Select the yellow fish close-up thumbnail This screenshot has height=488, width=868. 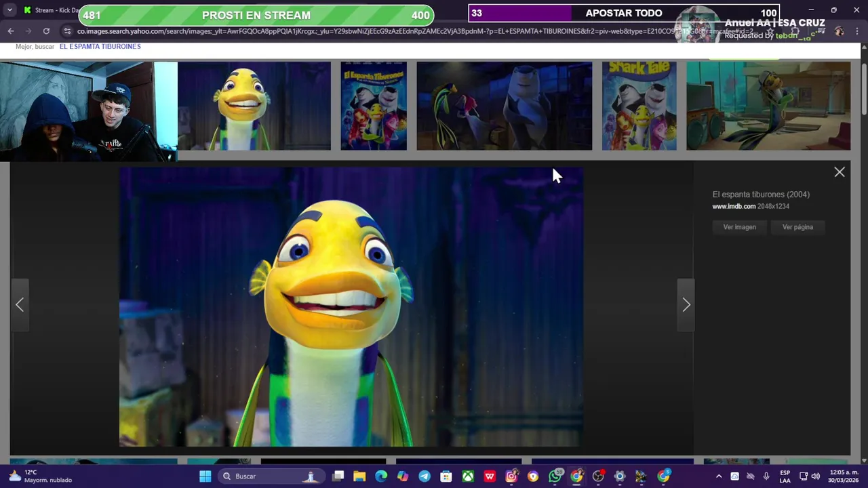point(254,106)
